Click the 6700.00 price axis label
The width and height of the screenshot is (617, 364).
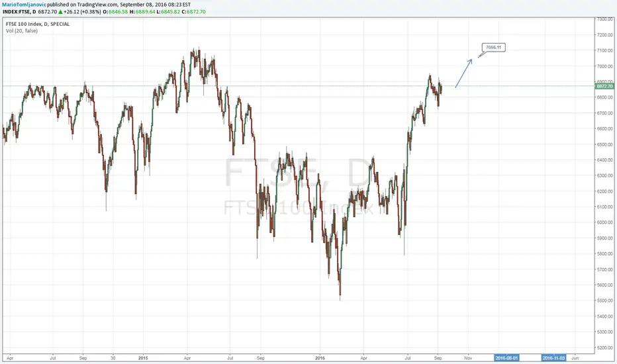(605, 113)
